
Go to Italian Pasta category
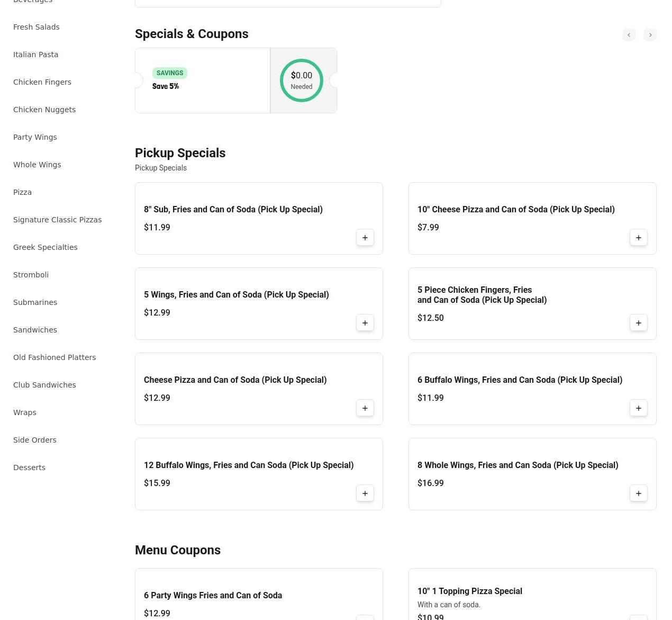pyautogui.click(x=35, y=55)
